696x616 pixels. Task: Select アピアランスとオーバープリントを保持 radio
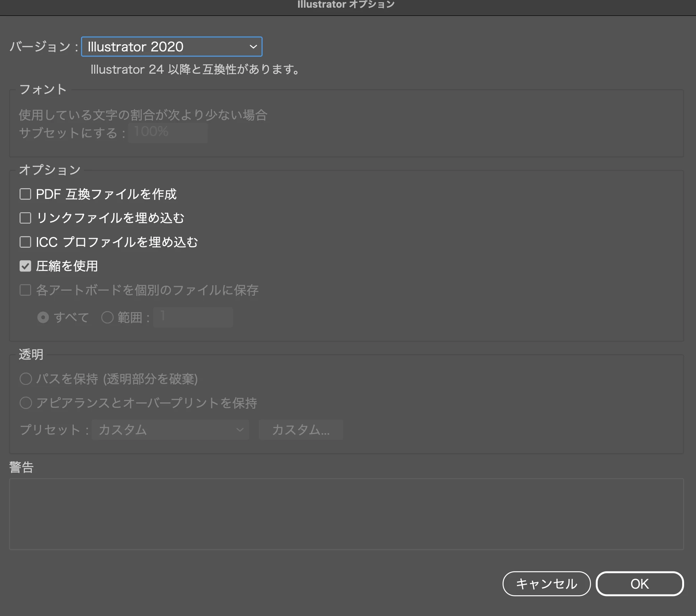26,403
